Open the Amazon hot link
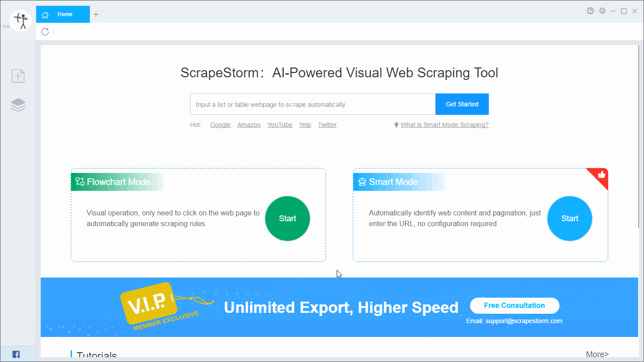This screenshot has height=362, width=644. 249,125
